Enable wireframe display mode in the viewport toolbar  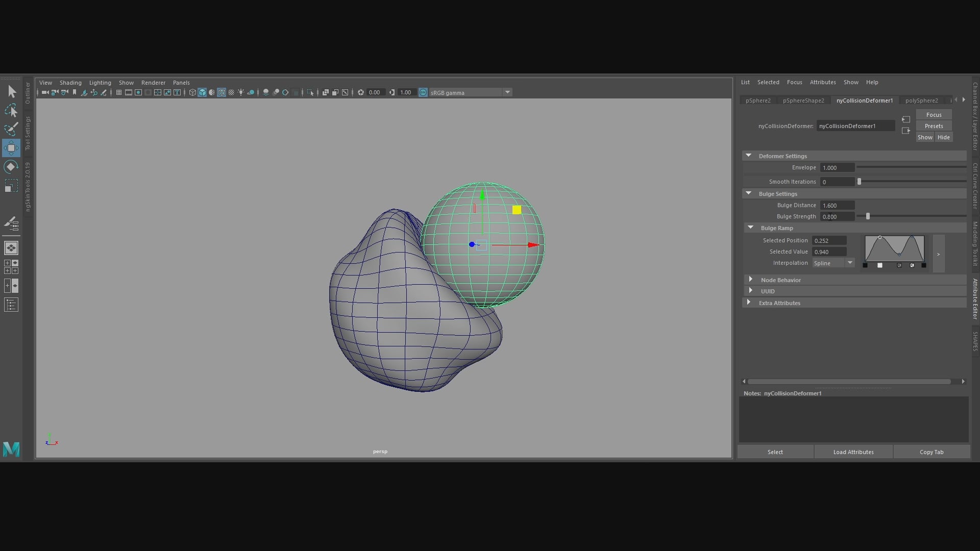tap(192, 92)
